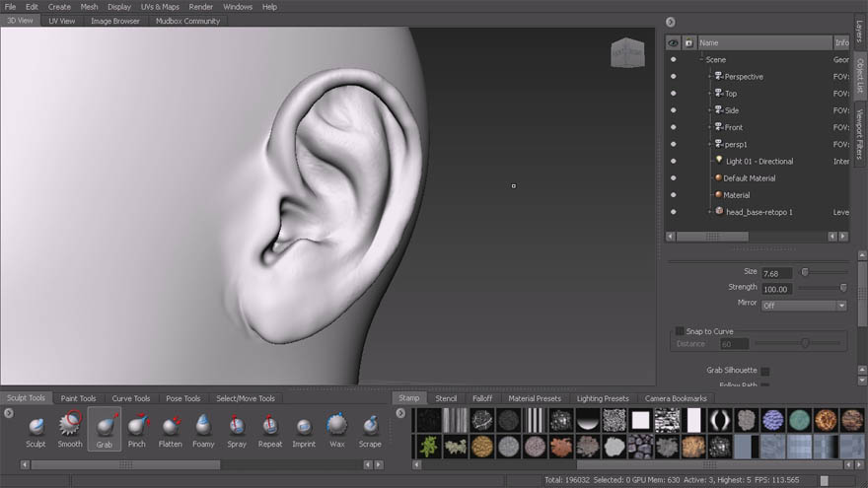Screen dimensions: 868x488
Task: Collapse the tool tray using its arrow button
Action: pyautogui.click(x=8, y=413)
